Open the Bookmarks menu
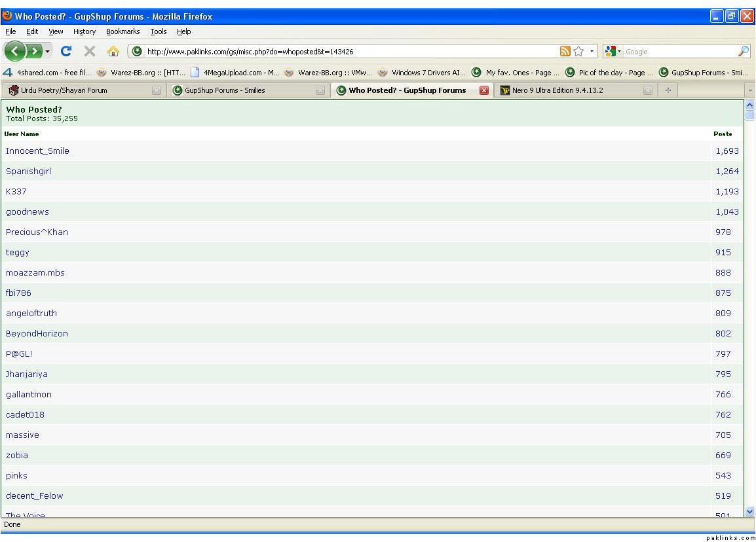The image size is (756, 542). 123,31
